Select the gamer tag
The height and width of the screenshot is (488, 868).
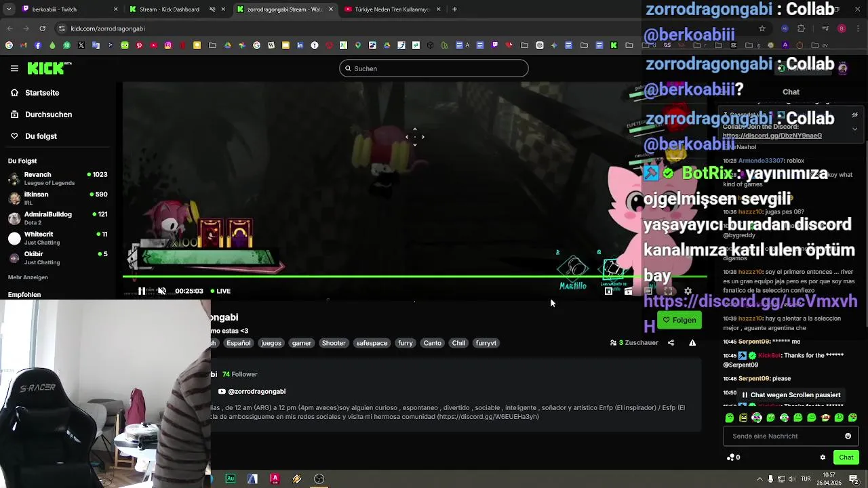tap(302, 343)
